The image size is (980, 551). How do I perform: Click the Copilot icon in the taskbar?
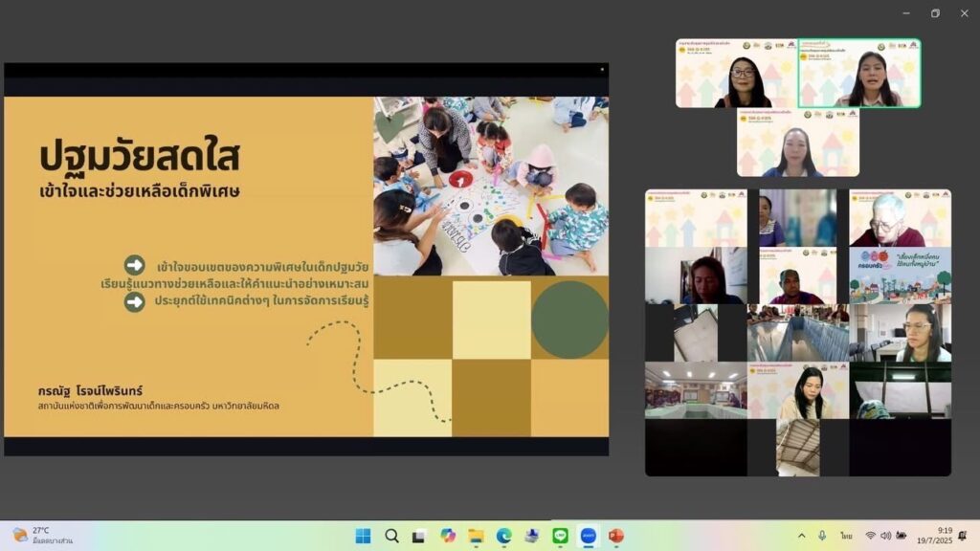click(x=448, y=536)
